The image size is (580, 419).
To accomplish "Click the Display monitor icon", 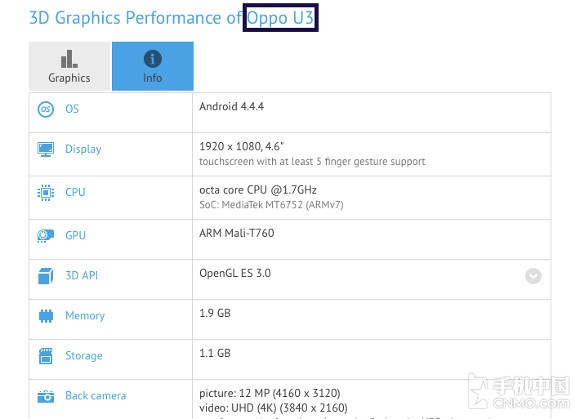I will point(45,149).
